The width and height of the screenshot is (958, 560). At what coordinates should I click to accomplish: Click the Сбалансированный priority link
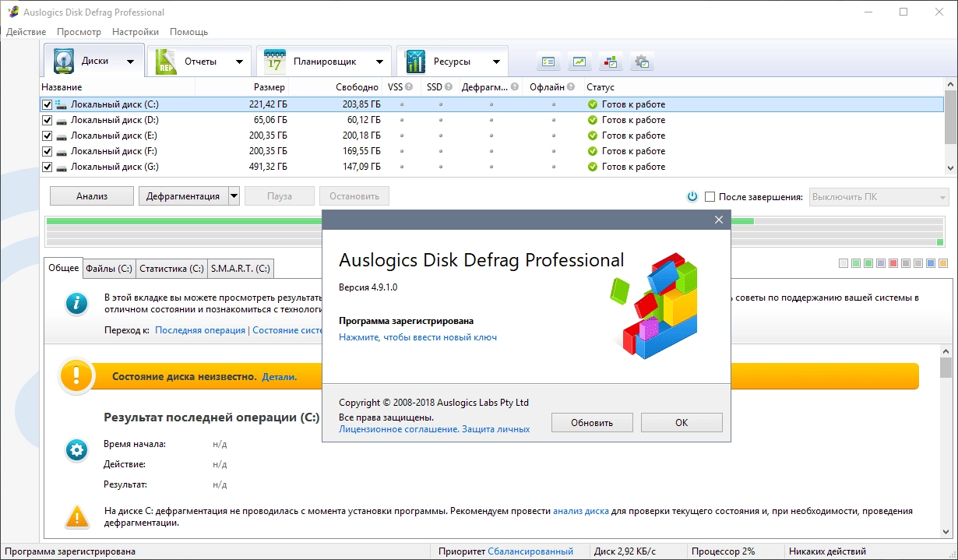(530, 551)
